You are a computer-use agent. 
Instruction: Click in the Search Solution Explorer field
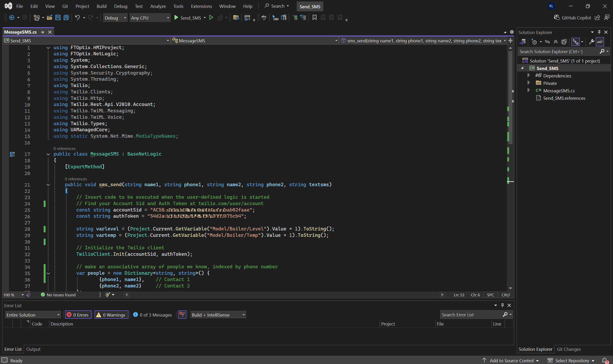559,51
